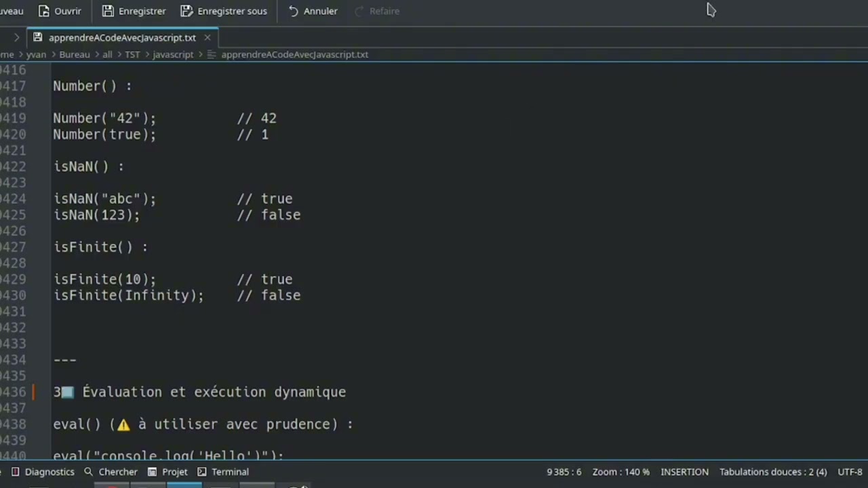Click the Projet panel icon
The image size is (868, 488).
pyautogui.click(x=153, y=472)
